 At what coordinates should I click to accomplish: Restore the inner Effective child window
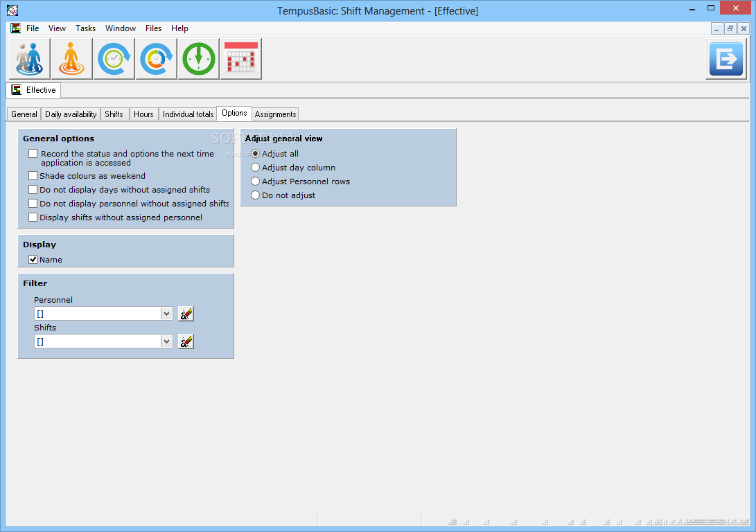(x=730, y=29)
